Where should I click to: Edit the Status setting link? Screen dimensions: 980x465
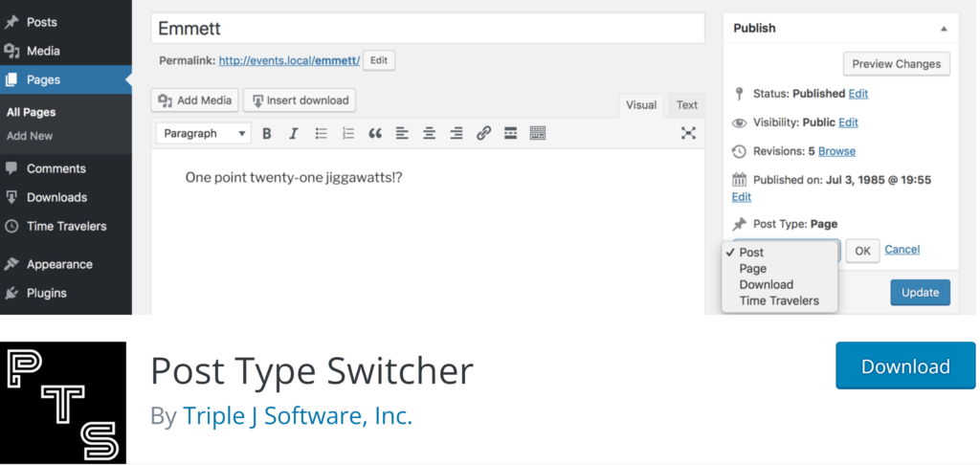[858, 94]
